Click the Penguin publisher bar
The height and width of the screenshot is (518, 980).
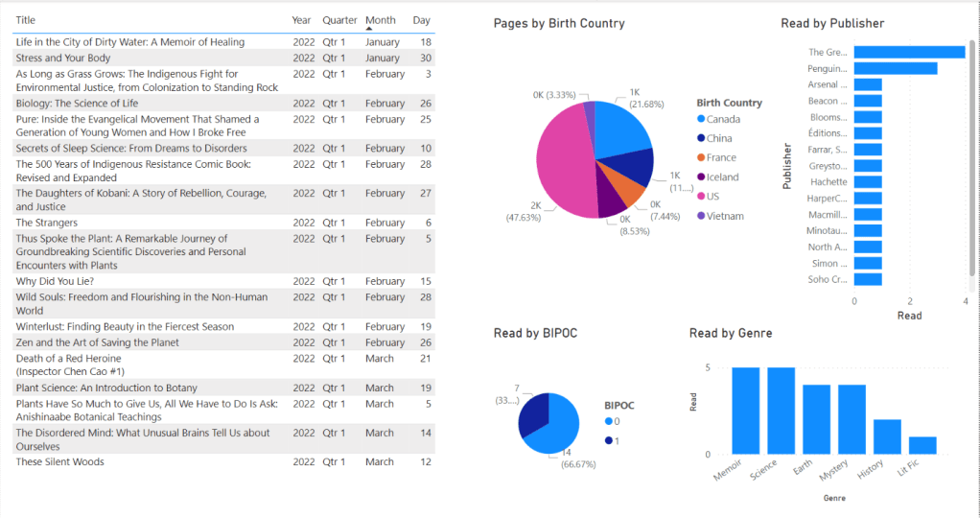[x=895, y=68]
